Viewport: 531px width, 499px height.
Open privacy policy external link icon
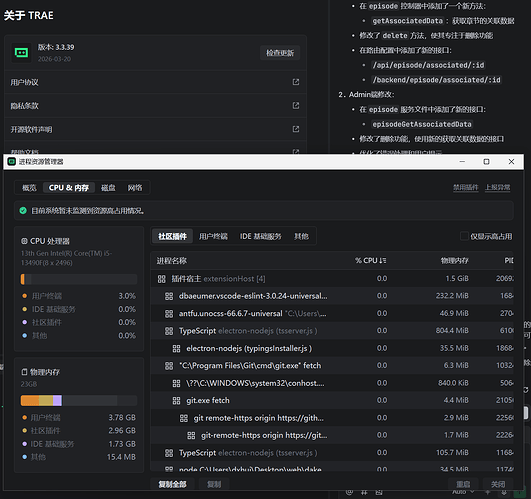(296, 105)
